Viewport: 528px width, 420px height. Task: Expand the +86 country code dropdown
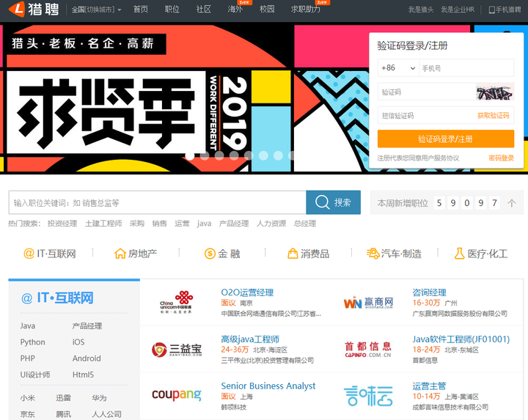click(398, 68)
